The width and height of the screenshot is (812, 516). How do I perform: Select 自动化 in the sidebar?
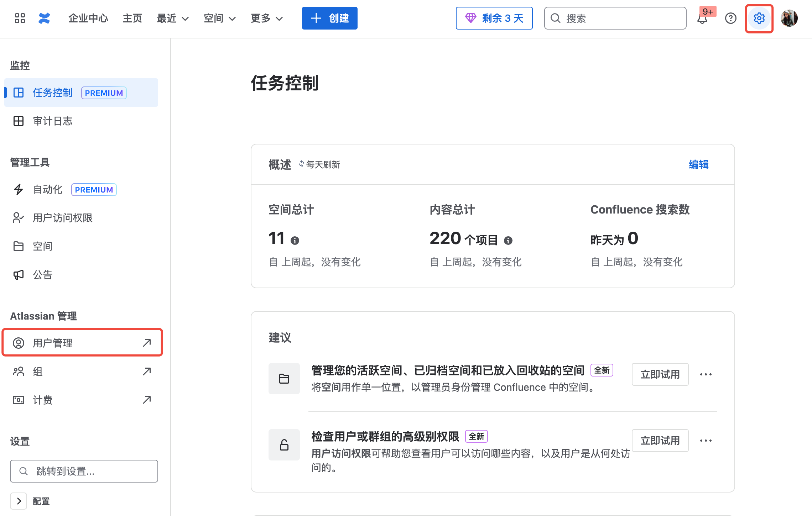(81, 189)
